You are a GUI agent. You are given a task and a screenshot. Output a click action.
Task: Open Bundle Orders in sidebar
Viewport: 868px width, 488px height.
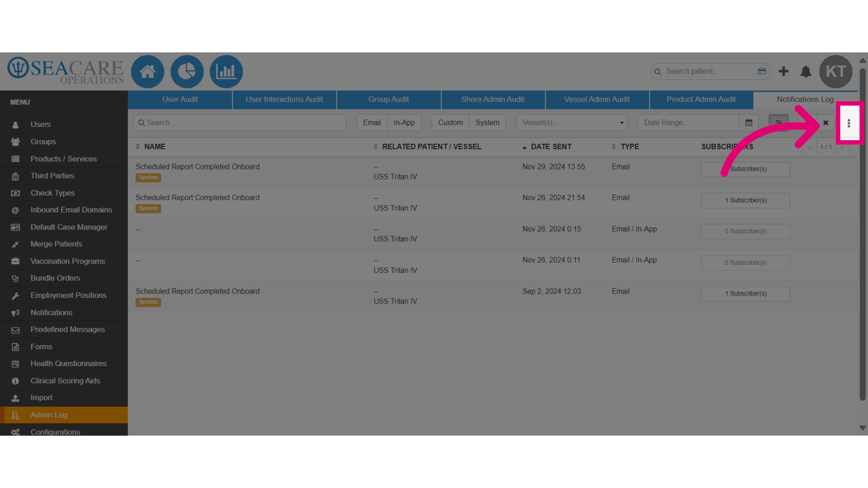point(64,278)
